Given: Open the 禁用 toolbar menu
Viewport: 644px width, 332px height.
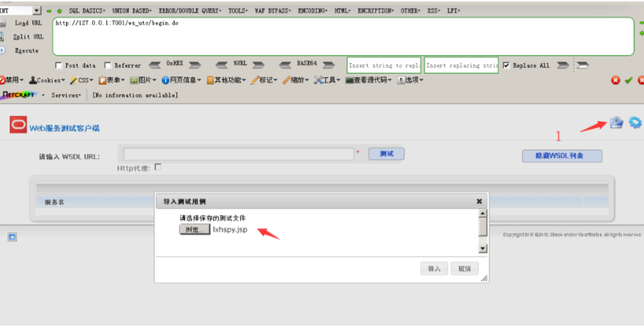Looking at the screenshot, I should click(12, 80).
